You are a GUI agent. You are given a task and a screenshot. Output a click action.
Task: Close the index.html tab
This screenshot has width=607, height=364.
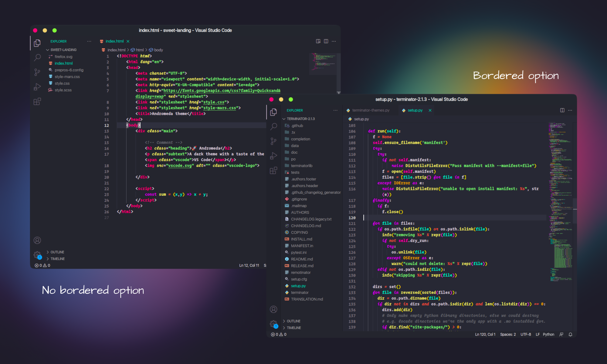[128, 41]
